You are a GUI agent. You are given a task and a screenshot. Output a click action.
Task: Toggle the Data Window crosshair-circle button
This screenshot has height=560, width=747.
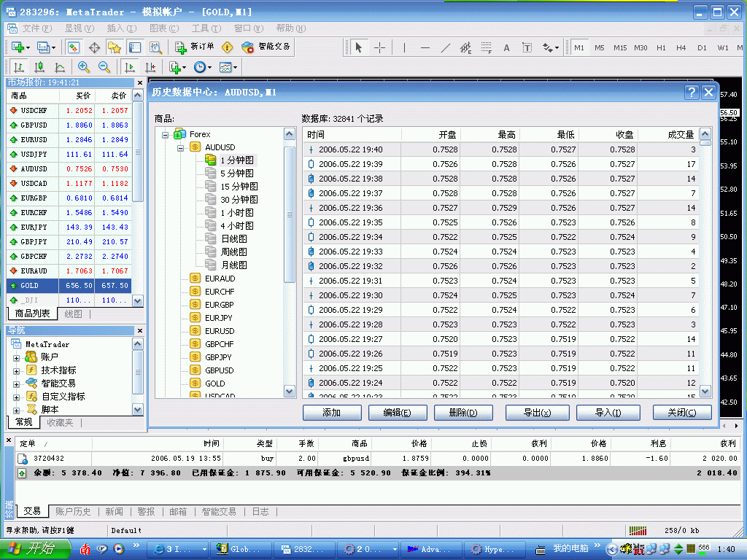coord(94,47)
